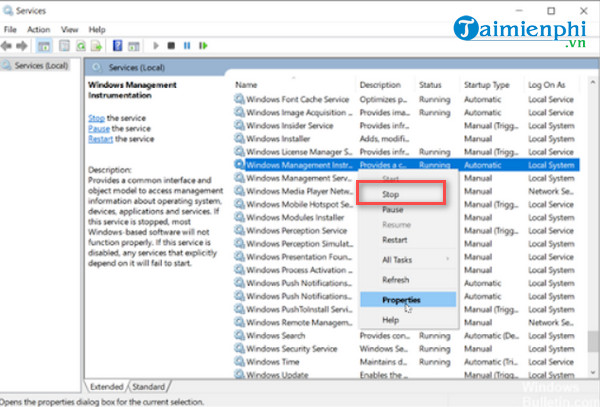600x407 pixels.
Task: Click the scrollbar up arrow
Action: (x=593, y=82)
